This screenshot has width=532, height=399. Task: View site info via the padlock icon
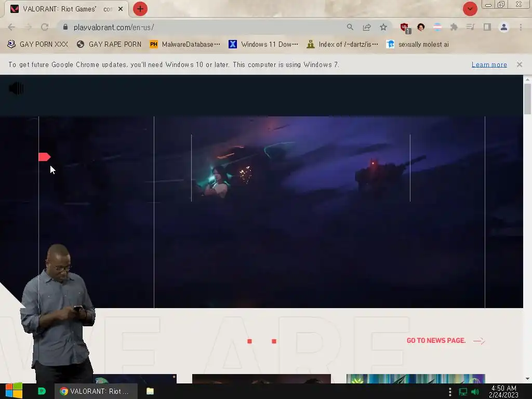pos(65,27)
